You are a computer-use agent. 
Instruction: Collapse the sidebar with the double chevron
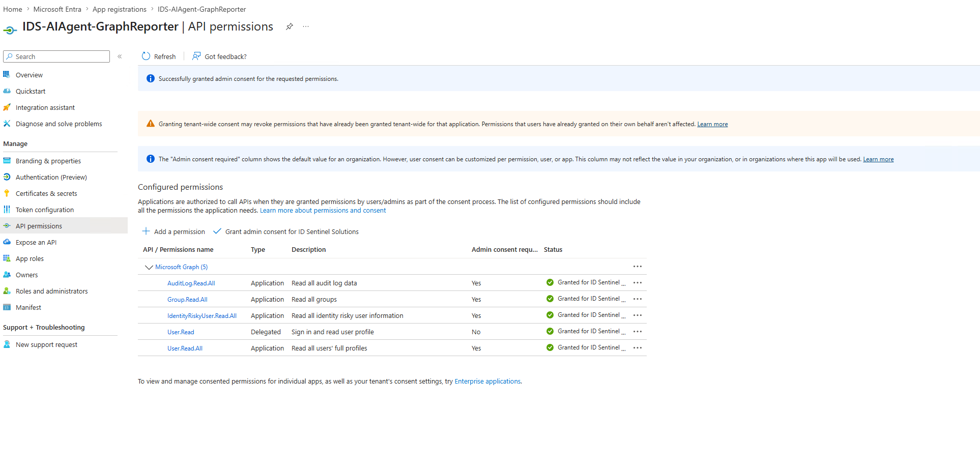point(120,56)
